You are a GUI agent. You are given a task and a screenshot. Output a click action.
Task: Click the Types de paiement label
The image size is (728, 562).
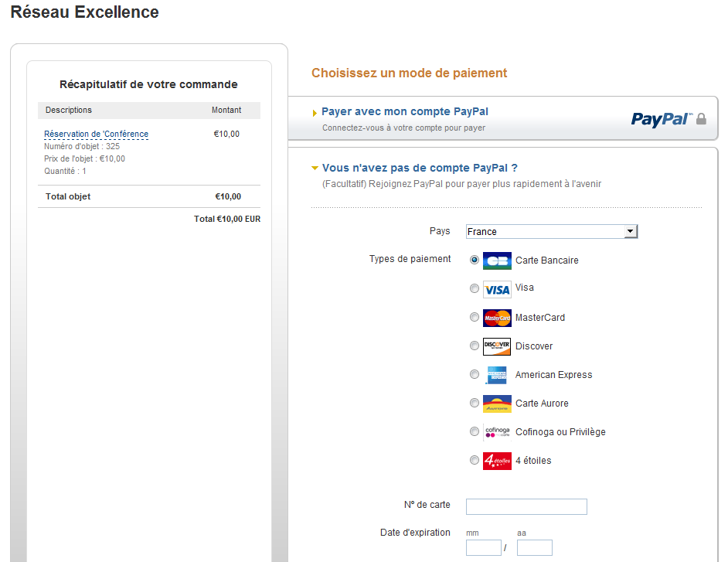pyautogui.click(x=410, y=259)
